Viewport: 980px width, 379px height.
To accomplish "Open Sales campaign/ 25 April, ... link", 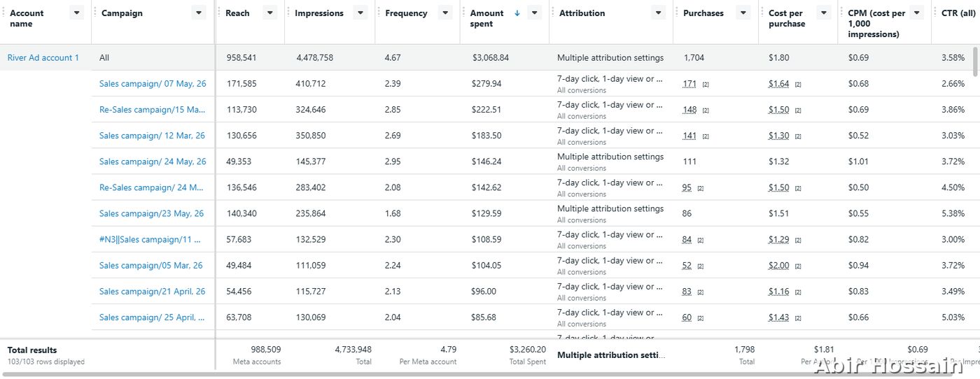I will click(x=153, y=317).
